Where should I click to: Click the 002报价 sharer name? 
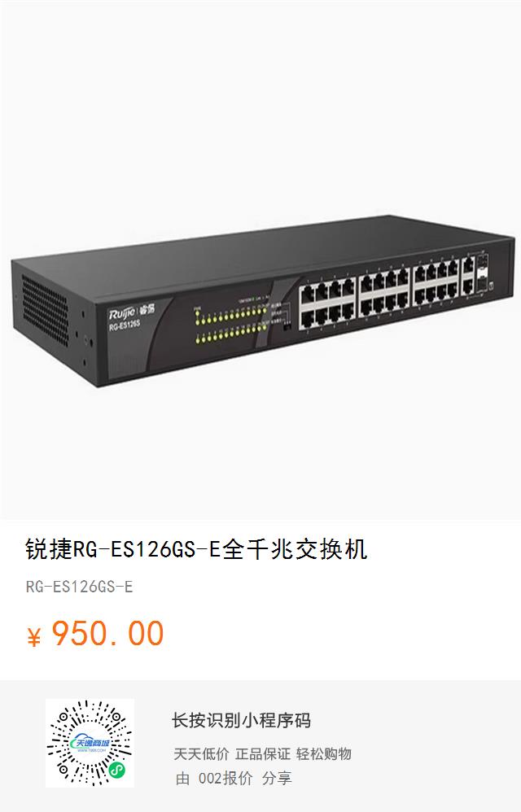225,778
